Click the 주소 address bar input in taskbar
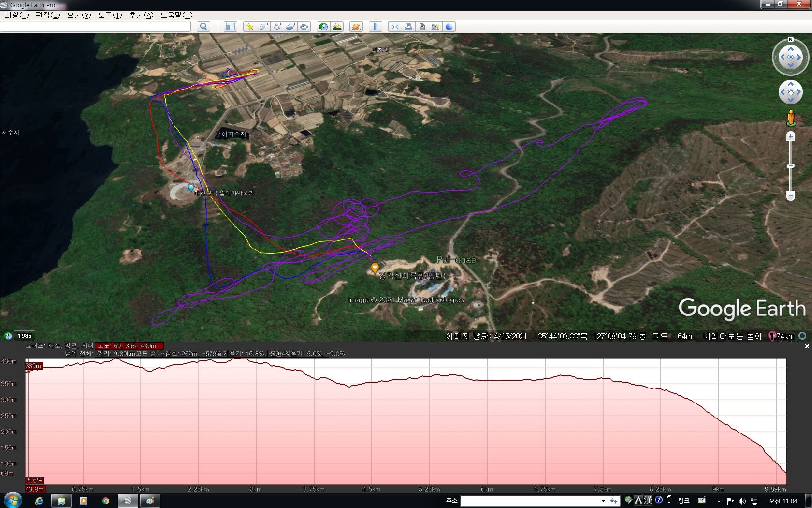The width and height of the screenshot is (812, 508). pos(531,501)
